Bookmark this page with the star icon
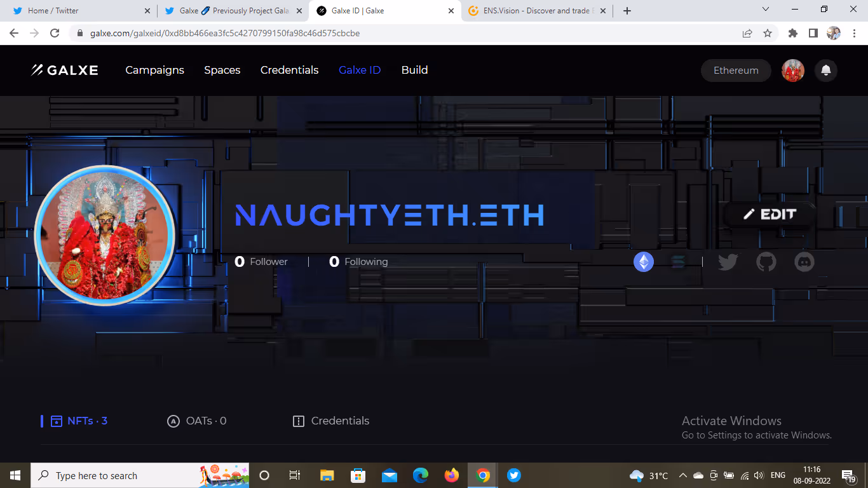This screenshot has width=868, height=488. click(x=768, y=33)
